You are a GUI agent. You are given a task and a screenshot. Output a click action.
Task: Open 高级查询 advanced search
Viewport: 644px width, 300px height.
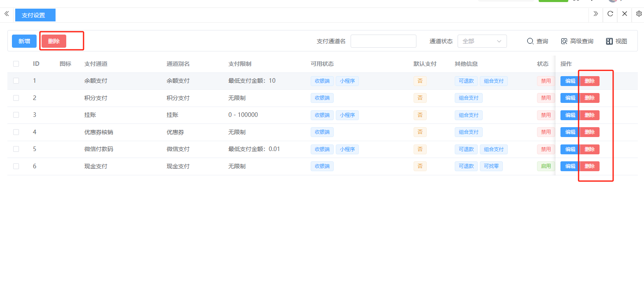click(577, 41)
